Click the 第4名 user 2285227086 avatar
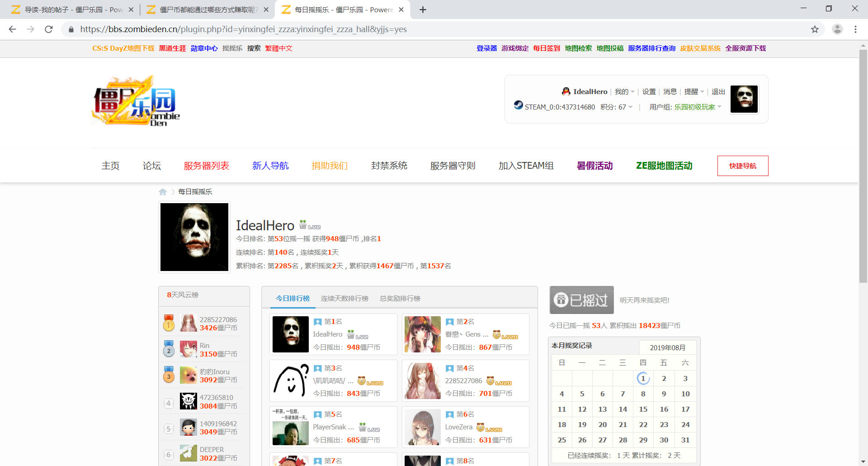 click(x=423, y=381)
